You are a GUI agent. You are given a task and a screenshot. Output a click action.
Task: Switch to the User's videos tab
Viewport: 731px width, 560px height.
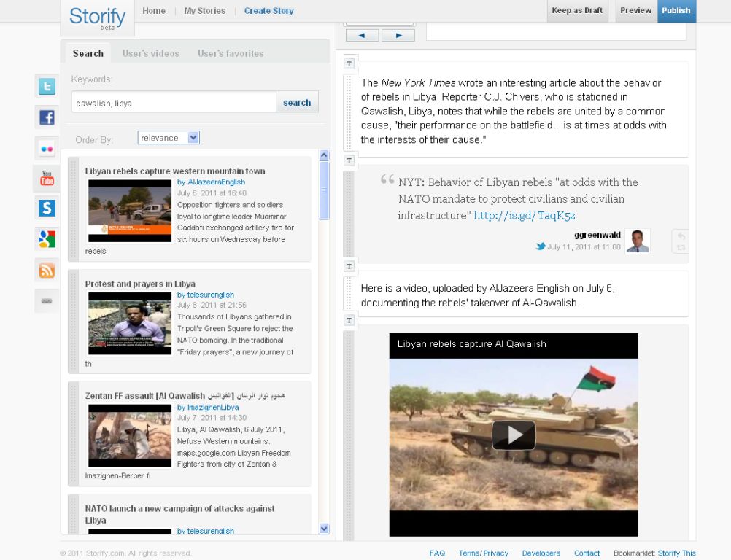click(x=150, y=53)
